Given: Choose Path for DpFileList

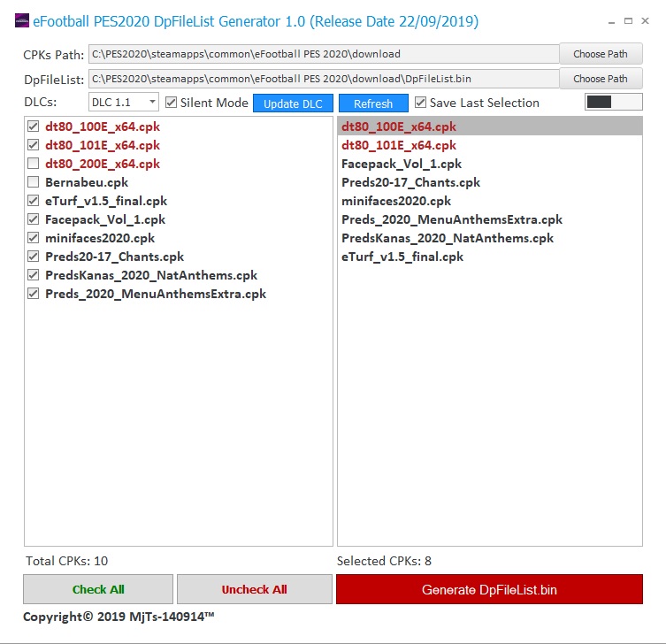Looking at the screenshot, I should point(601,79).
